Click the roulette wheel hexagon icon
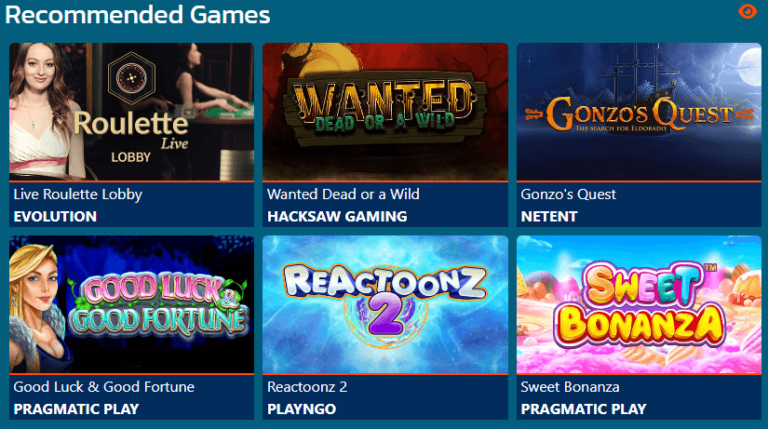The width and height of the screenshot is (768, 429). pos(131,78)
